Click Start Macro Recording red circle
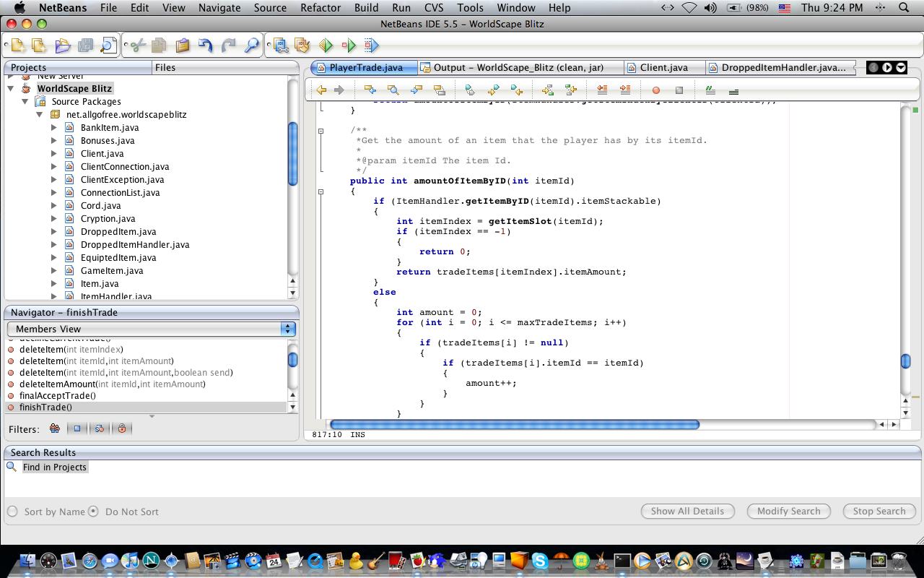 click(x=655, y=90)
